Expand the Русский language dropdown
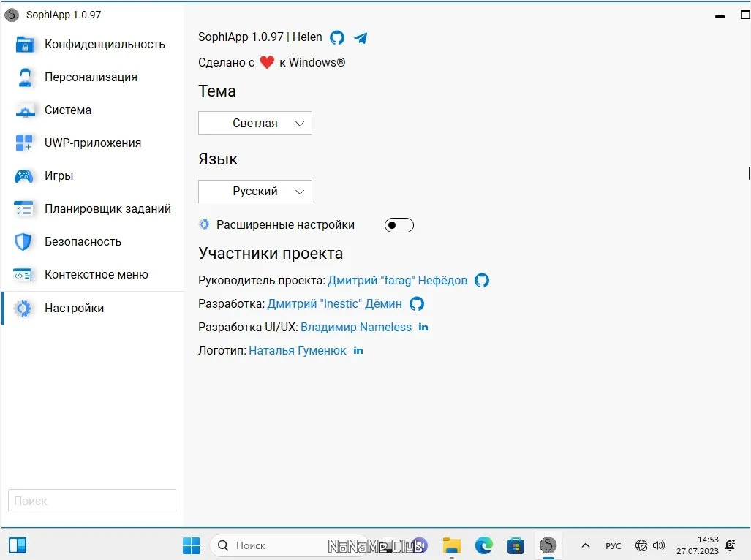Image resolution: width=751 pixels, height=560 pixels. [x=255, y=192]
